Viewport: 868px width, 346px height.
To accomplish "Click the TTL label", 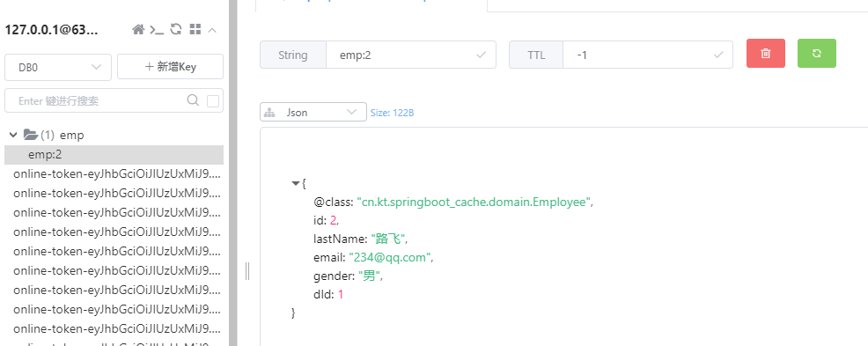I will [536, 55].
